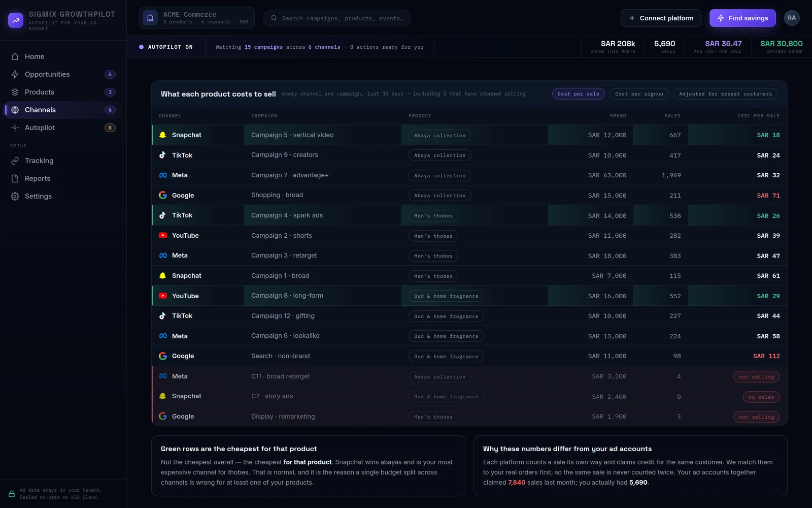Click TikTok icon in Campaign 4 row

[163, 215]
